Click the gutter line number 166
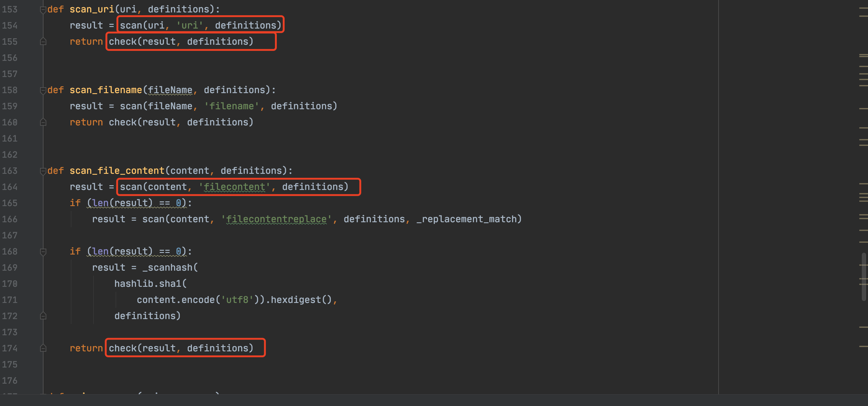The height and width of the screenshot is (406, 868). click(10, 219)
